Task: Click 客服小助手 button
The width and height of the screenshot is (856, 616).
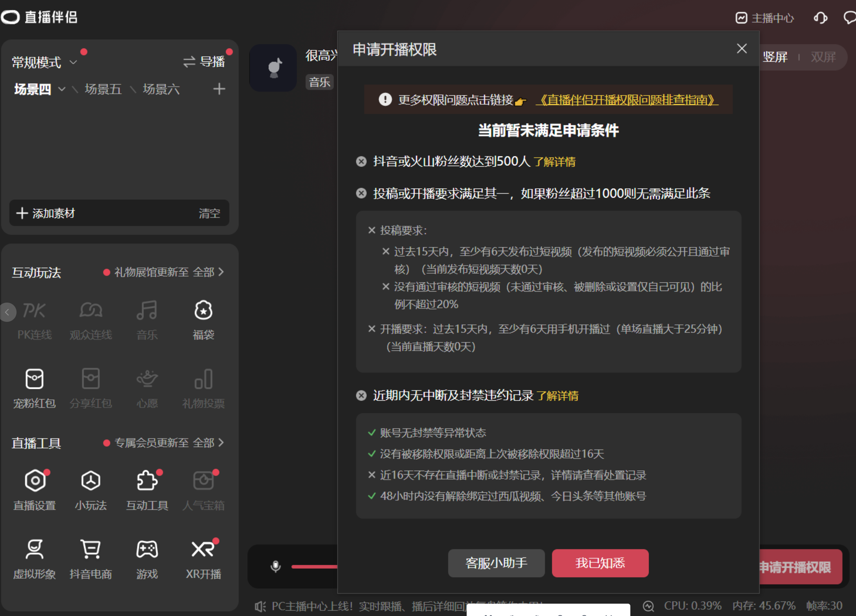Action: click(496, 563)
